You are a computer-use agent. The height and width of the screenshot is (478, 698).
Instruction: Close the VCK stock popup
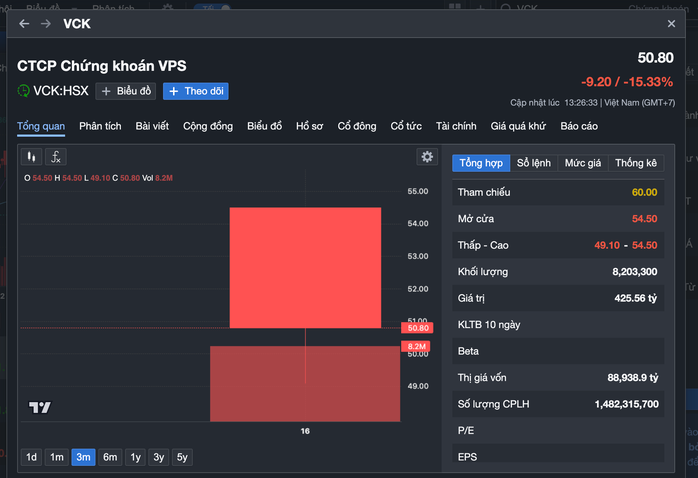671,23
